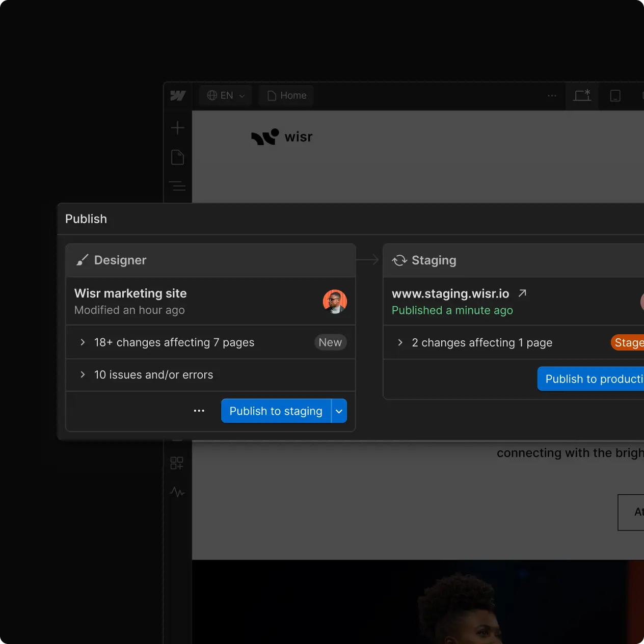Open the Navigator panel icon
The height and width of the screenshot is (644, 644).
point(177,186)
